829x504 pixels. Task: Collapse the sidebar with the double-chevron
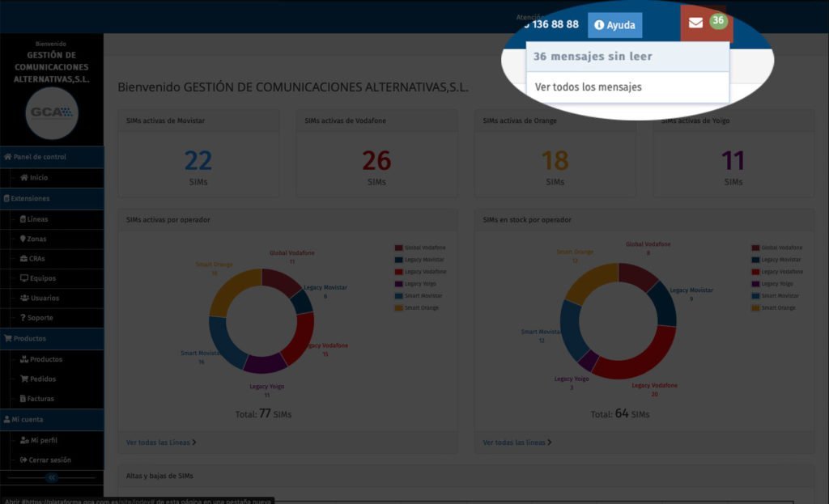[52, 477]
